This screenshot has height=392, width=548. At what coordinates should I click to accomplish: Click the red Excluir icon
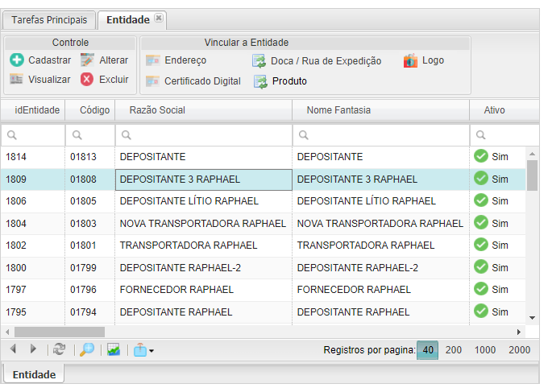[87, 79]
